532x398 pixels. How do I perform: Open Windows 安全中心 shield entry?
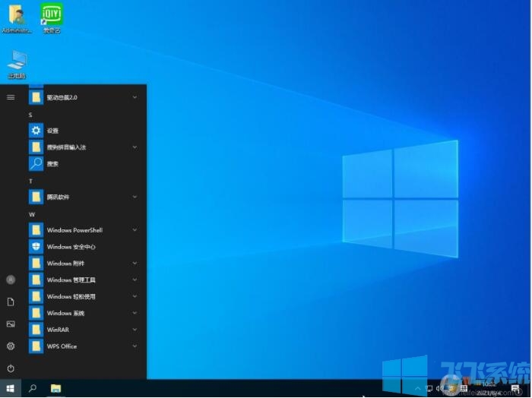pos(84,247)
